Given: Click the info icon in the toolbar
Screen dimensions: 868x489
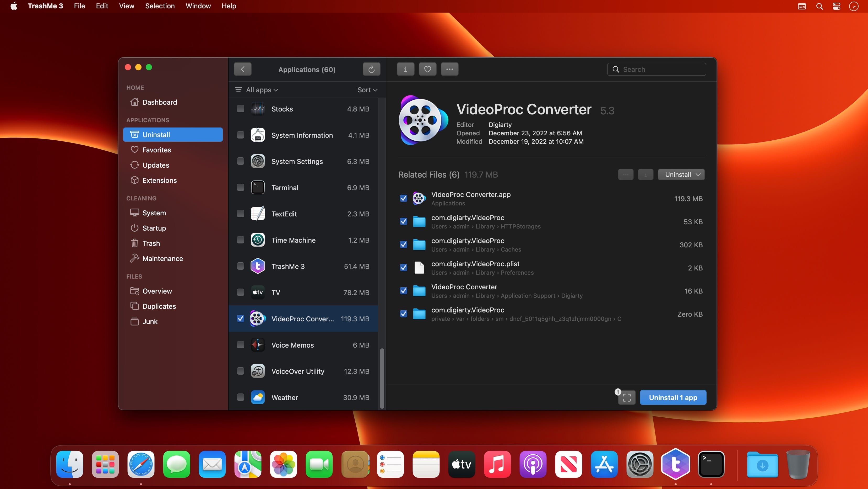Looking at the screenshot, I should 405,69.
